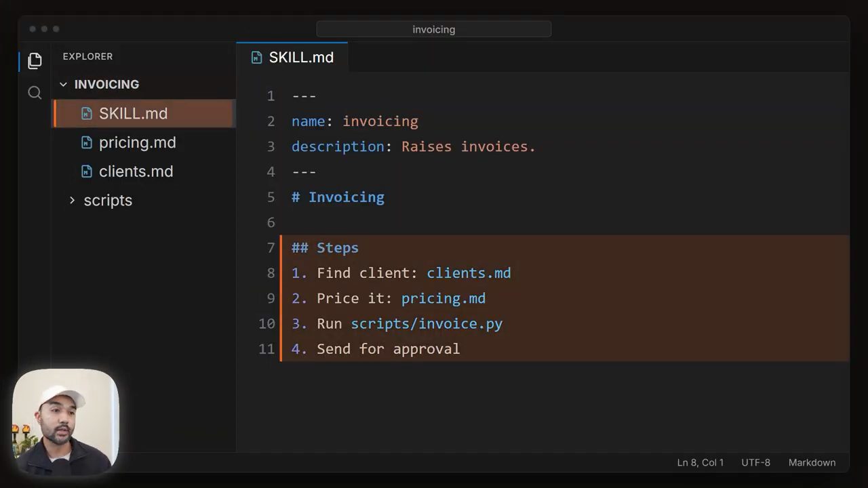Screen dimensions: 868x488
Task: Click line number 1 in the gutter
Action: click(x=271, y=96)
